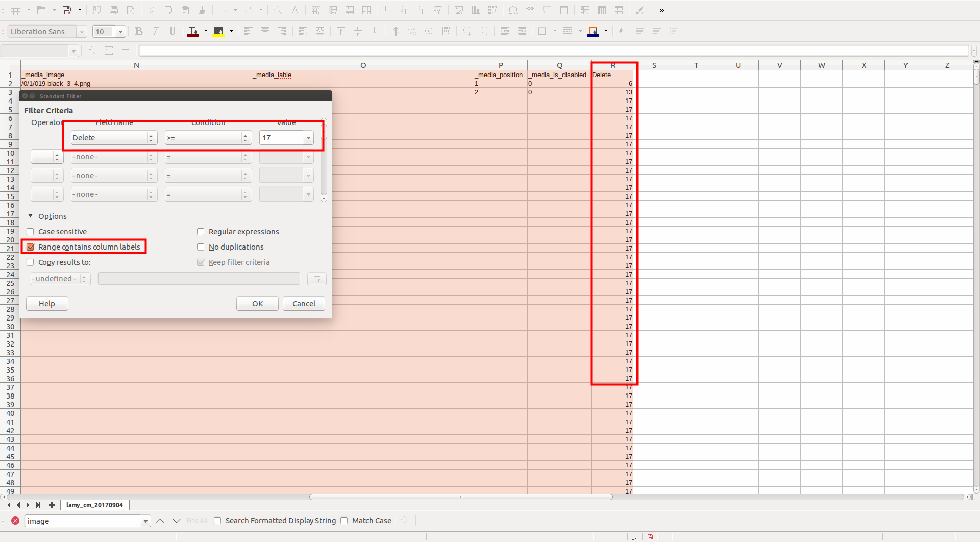Viewport: 980px width, 542px height.
Task: Open the font name Liberation Sans dropdown
Action: [x=81, y=32]
